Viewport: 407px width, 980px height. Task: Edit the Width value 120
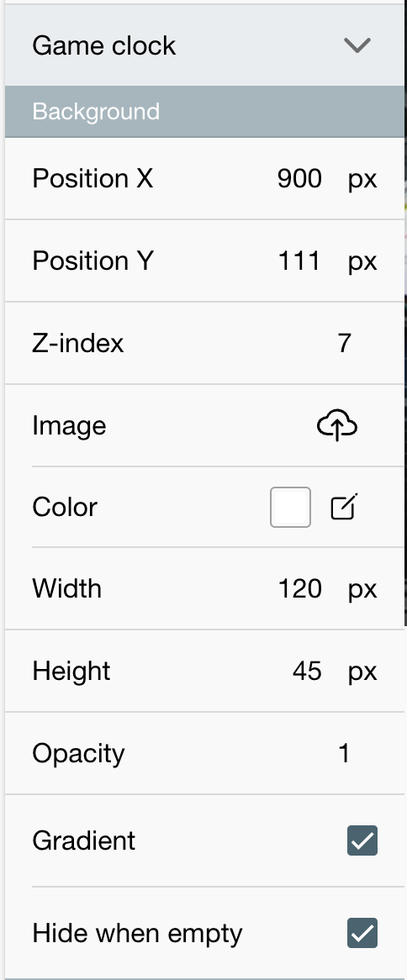[300, 588]
